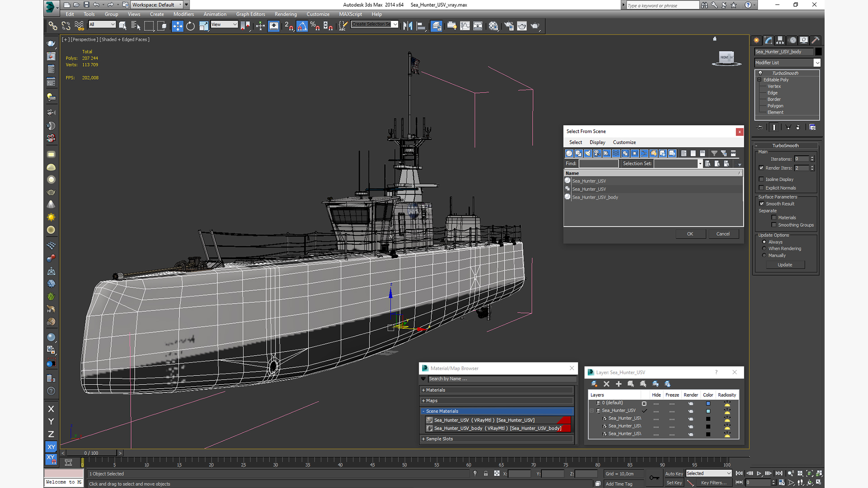The width and height of the screenshot is (868, 488).
Task: Enable Separate by Materials checkbox
Action: [x=774, y=218]
